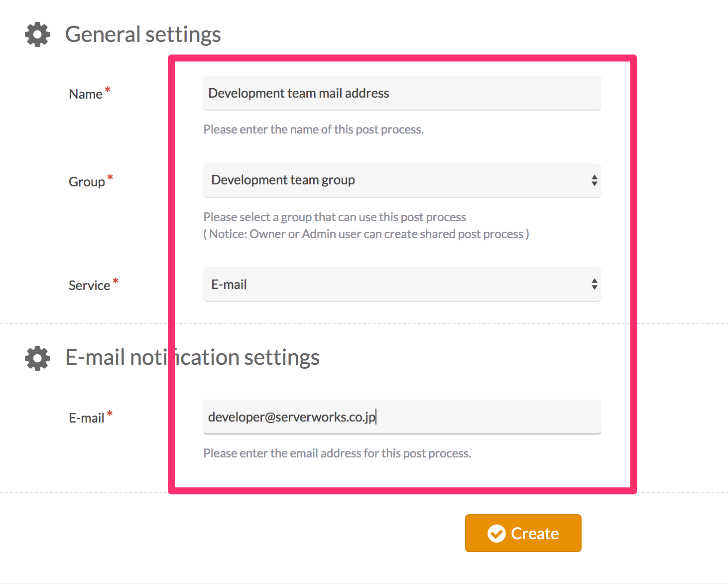Click the E-mail field with developer@serverworks.co.jp
Screen dimensions: 728x584
pyautogui.click(x=402, y=417)
